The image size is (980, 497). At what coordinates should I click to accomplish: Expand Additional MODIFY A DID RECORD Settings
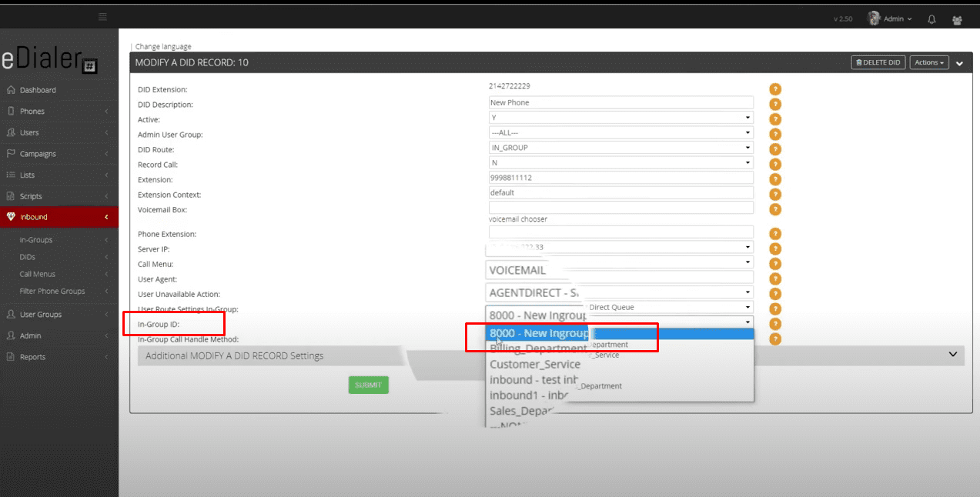click(x=550, y=355)
